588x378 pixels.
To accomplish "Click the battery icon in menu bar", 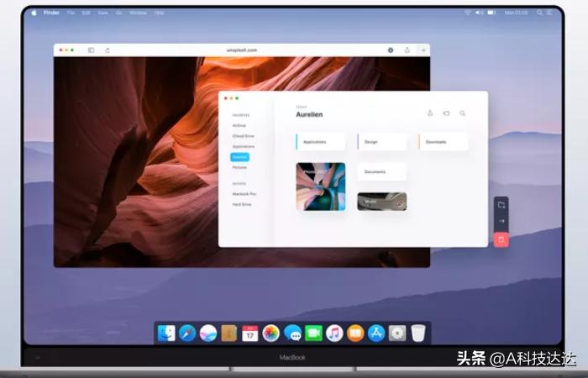I will click(491, 13).
